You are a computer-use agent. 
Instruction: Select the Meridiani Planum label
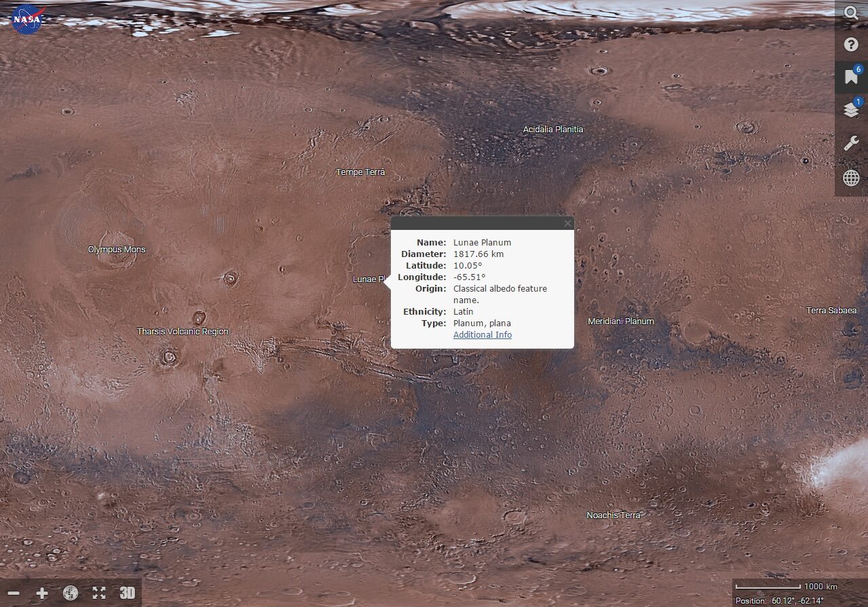click(x=620, y=321)
